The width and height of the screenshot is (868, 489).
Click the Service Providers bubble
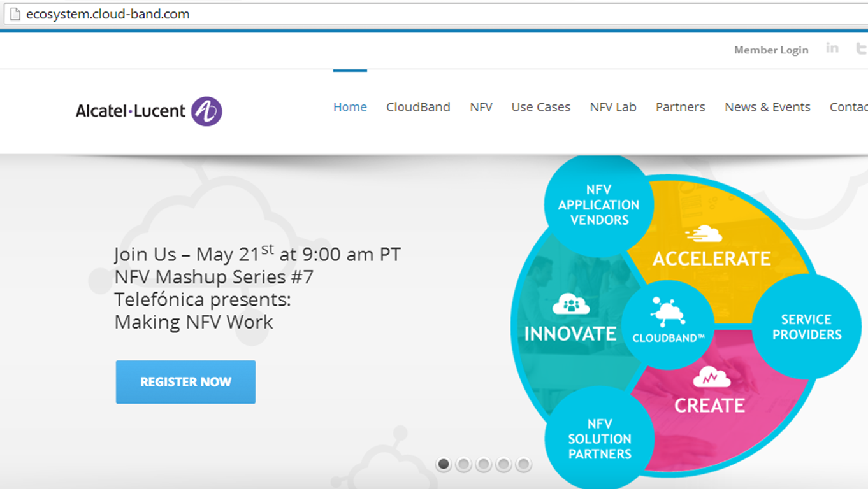[x=806, y=326]
